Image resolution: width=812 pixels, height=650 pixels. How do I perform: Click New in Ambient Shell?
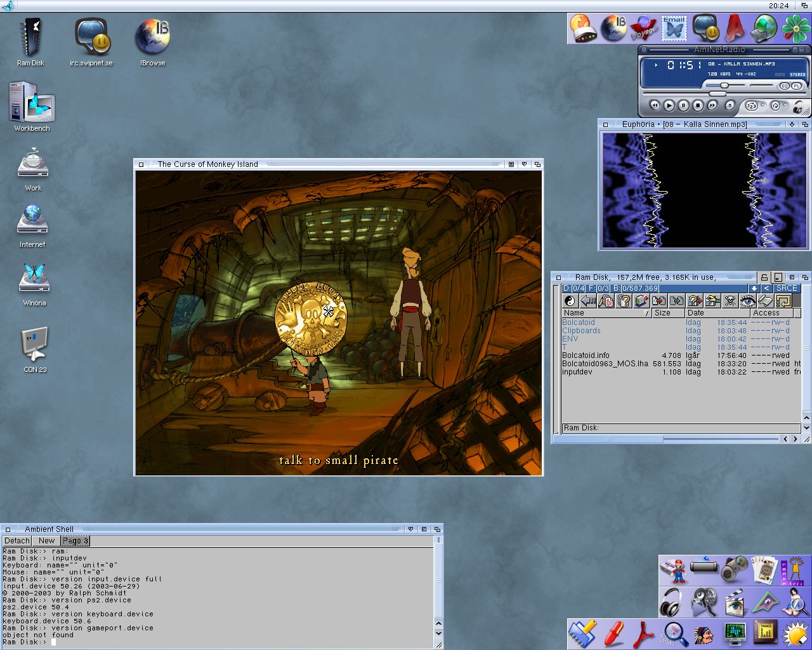coord(46,541)
